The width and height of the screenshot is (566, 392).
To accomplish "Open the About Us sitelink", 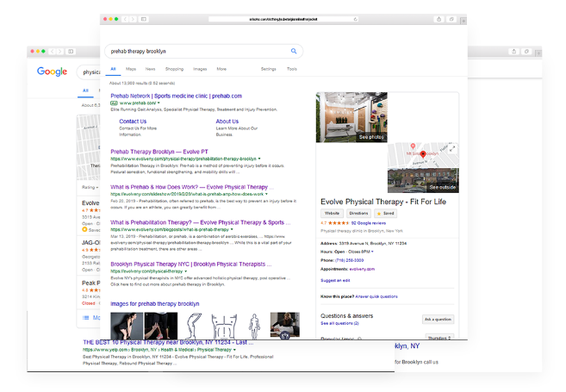I will click(227, 121).
